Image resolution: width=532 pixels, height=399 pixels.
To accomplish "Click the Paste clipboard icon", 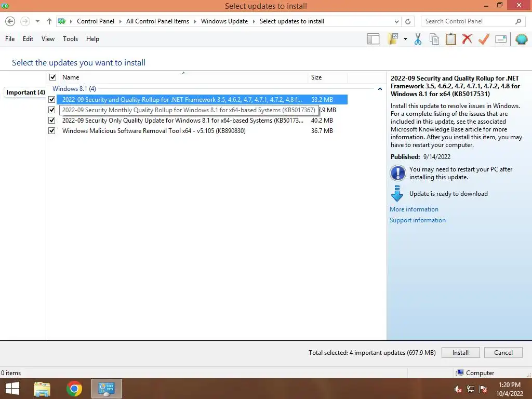I will pos(450,39).
